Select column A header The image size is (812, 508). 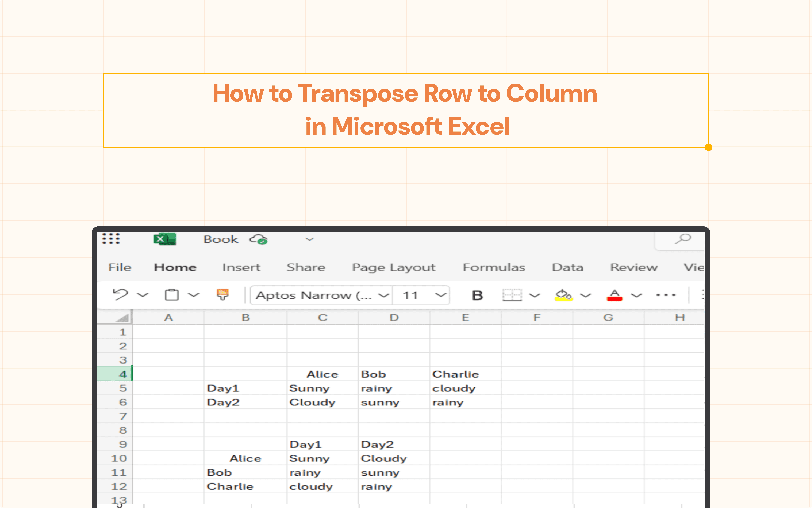coord(168,317)
